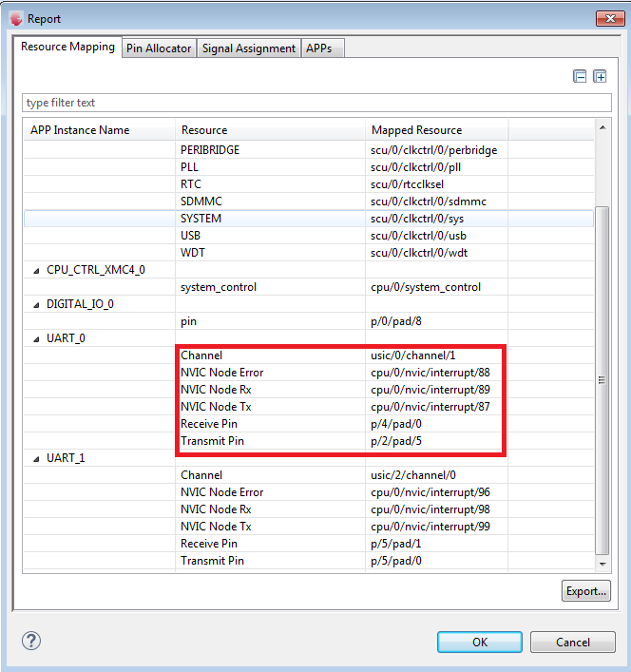Collapse the UART_1 tree node

(x=36, y=458)
